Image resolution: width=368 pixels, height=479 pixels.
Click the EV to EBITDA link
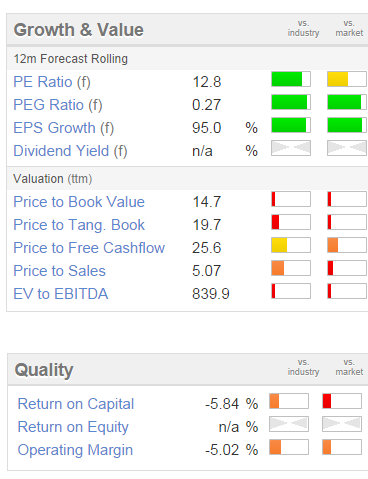click(x=61, y=294)
